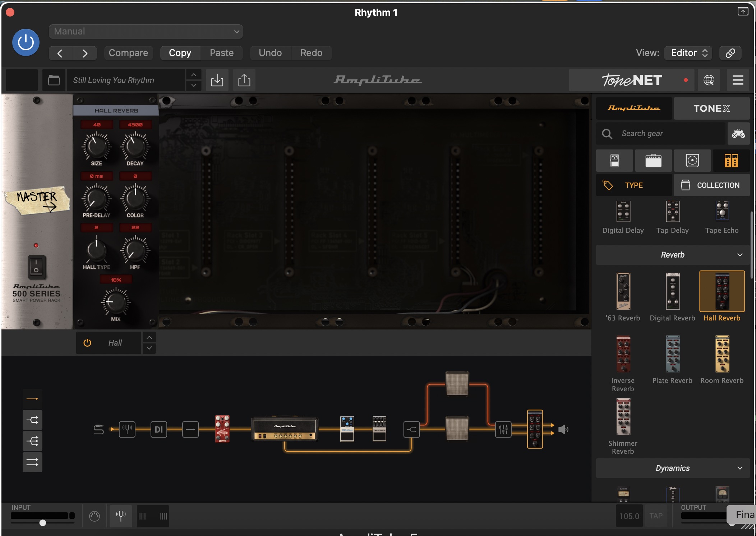Select the Inverse Reverb gear
Screen dimensions: 756x536
623,364
